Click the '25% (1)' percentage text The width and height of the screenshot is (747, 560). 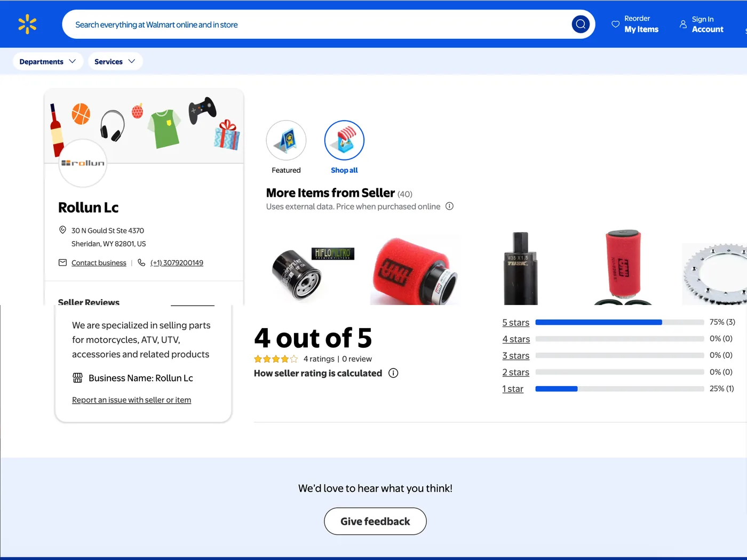pos(721,389)
